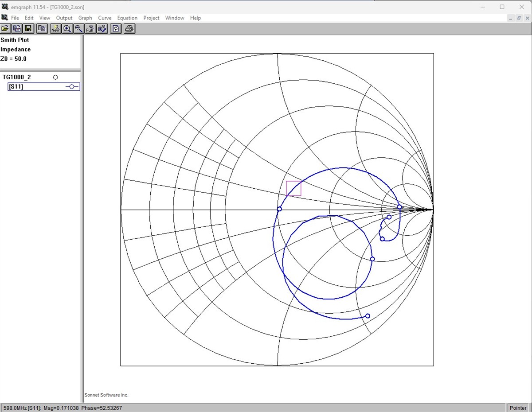Click the zoom in/out arrows icon

[x=102, y=29]
